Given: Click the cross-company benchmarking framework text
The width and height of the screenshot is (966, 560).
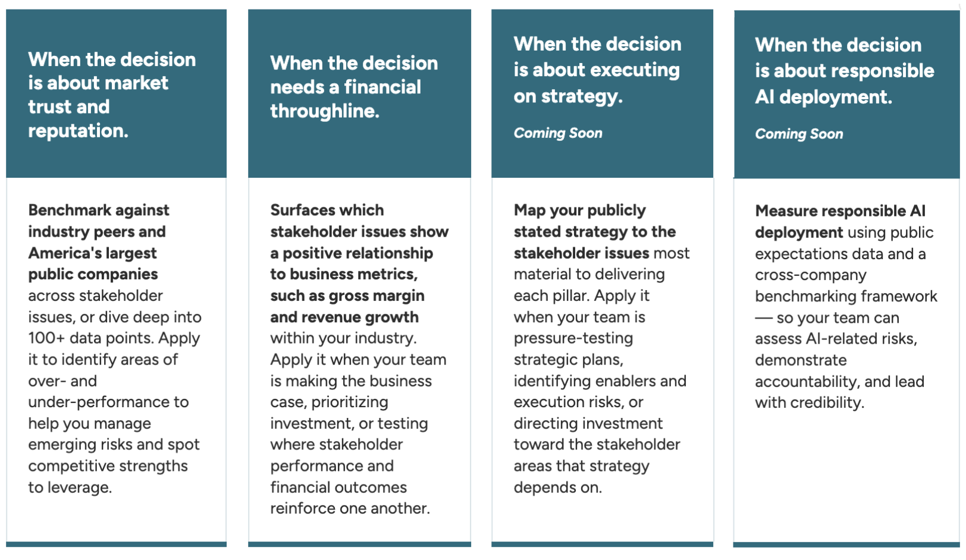Looking at the screenshot, I should pos(846,286).
